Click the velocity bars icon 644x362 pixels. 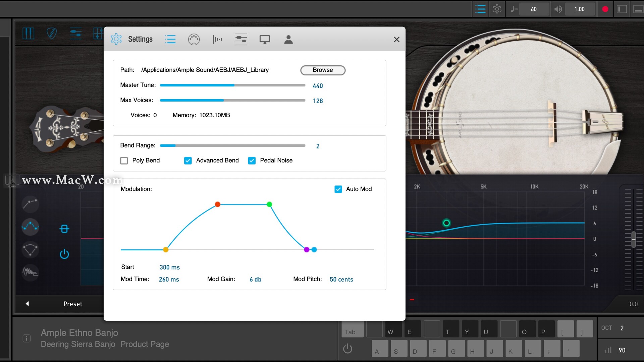[x=608, y=350]
